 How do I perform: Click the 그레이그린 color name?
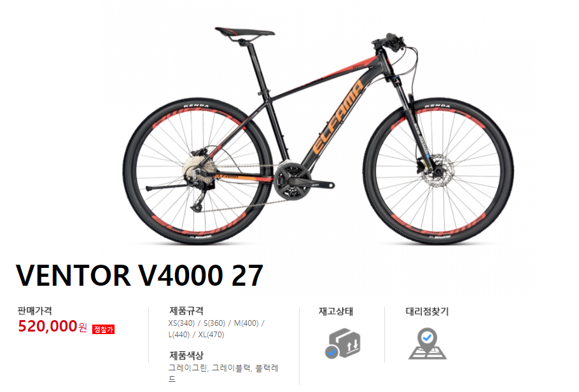(x=188, y=368)
